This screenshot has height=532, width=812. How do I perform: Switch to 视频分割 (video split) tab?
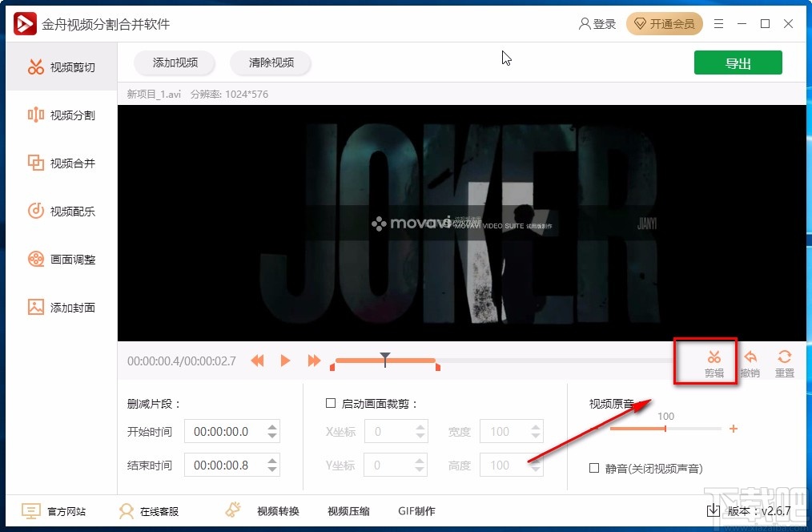pyautogui.click(x=62, y=115)
